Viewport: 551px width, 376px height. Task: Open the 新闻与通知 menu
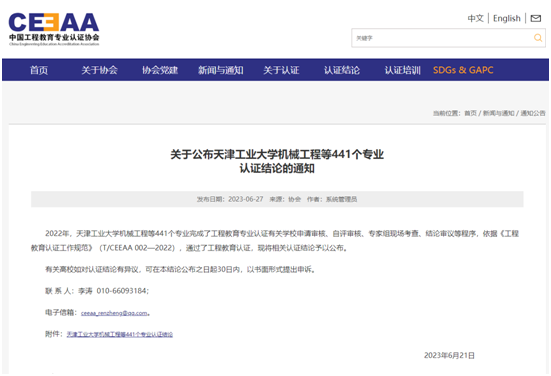[x=221, y=70]
